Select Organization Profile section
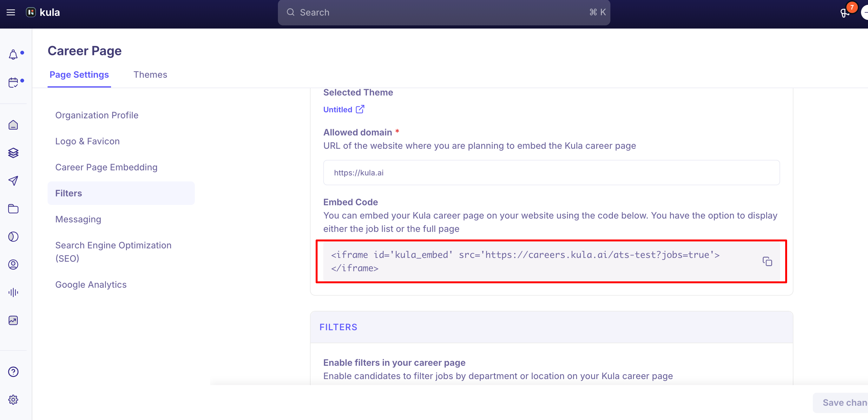Viewport: 868px width, 420px height. (x=97, y=115)
